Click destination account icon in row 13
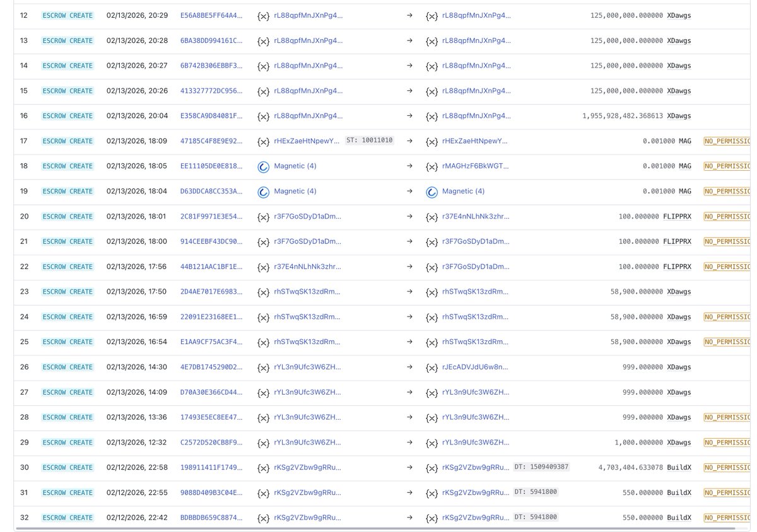757x532 pixels. [x=432, y=41]
